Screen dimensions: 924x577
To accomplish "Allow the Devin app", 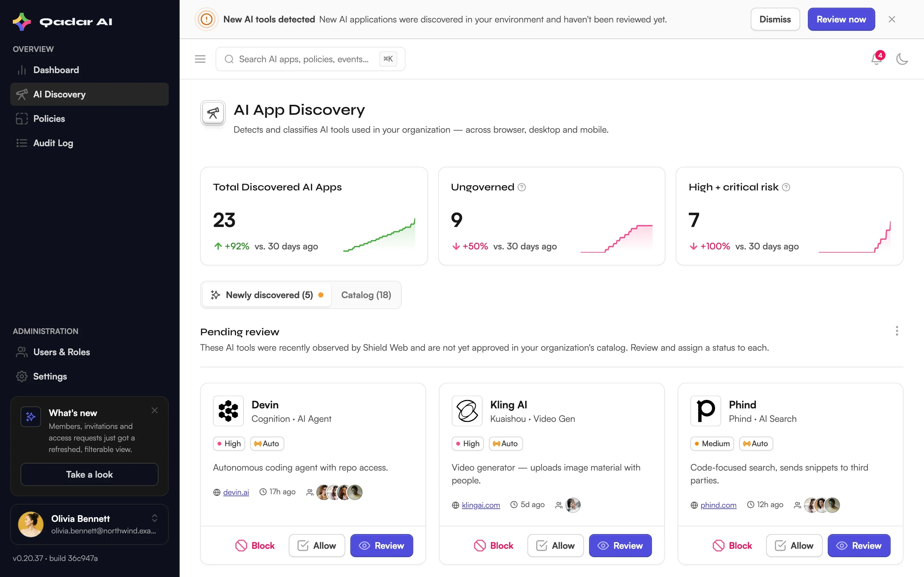I will [x=317, y=545].
